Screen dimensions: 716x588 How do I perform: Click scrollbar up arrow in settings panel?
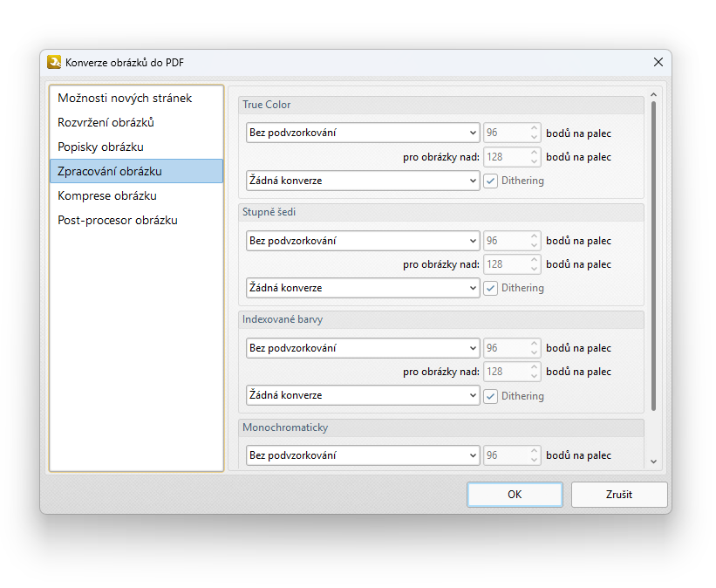tap(653, 94)
